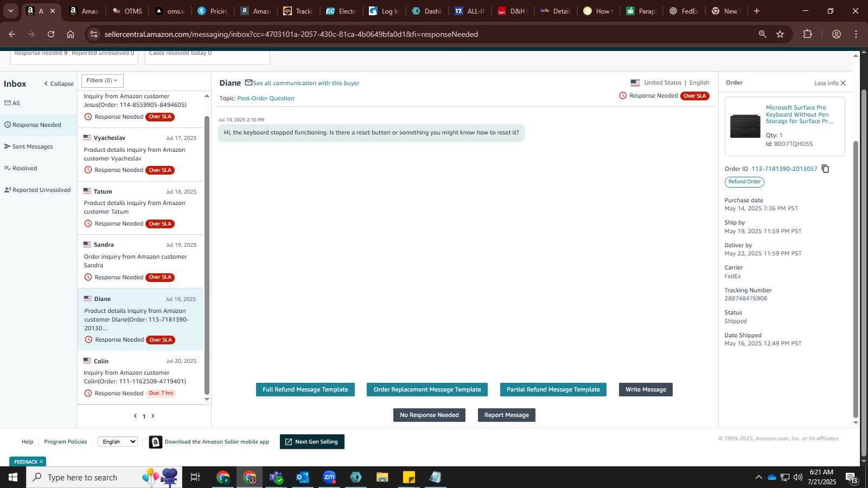The image size is (868, 488).
Task: Open Windows Start menu
Action: [x=13, y=477]
